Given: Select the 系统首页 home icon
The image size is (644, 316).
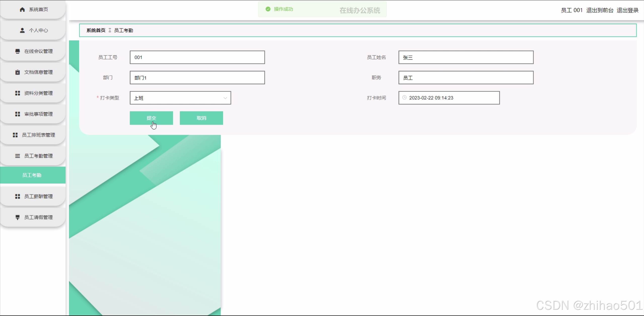Looking at the screenshot, I should pos(22,9).
